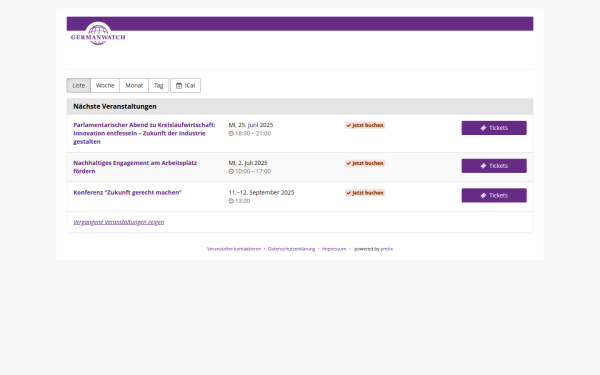
Task: Click Jetzt buchen badge for 2. Juli event
Action: [365, 163]
